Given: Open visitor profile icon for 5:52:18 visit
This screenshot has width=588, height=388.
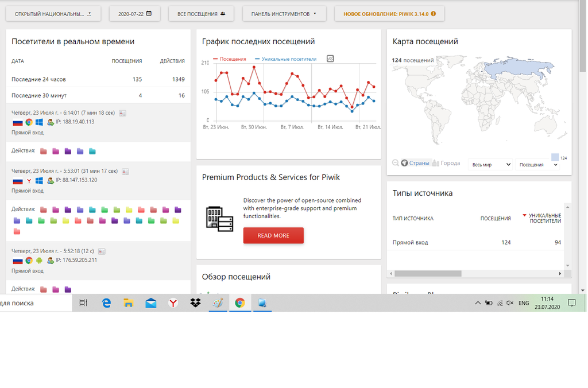Looking at the screenshot, I should point(102,251).
